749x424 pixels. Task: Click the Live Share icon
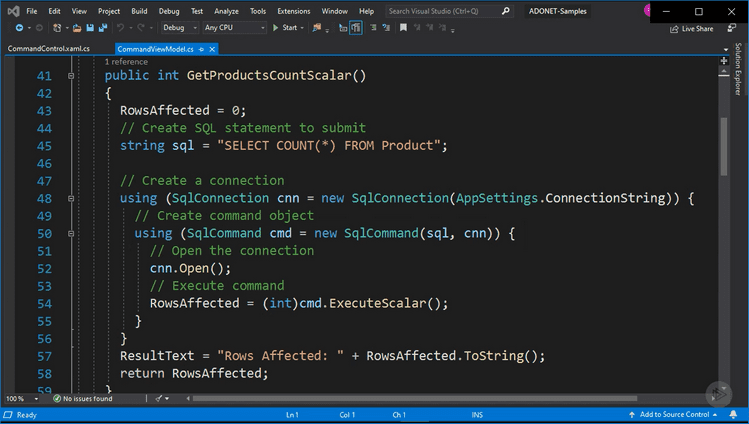point(674,29)
